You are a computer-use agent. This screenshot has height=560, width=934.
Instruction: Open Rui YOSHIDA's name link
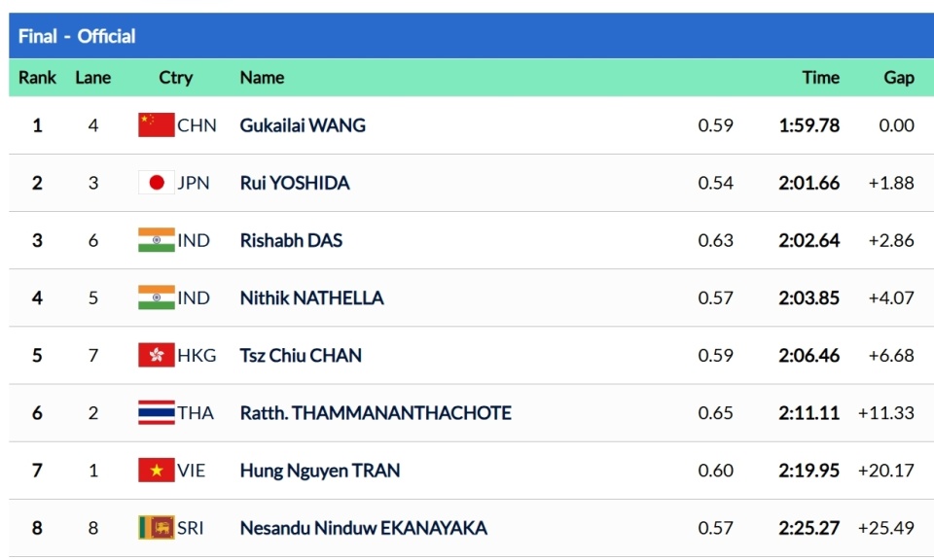pos(295,183)
